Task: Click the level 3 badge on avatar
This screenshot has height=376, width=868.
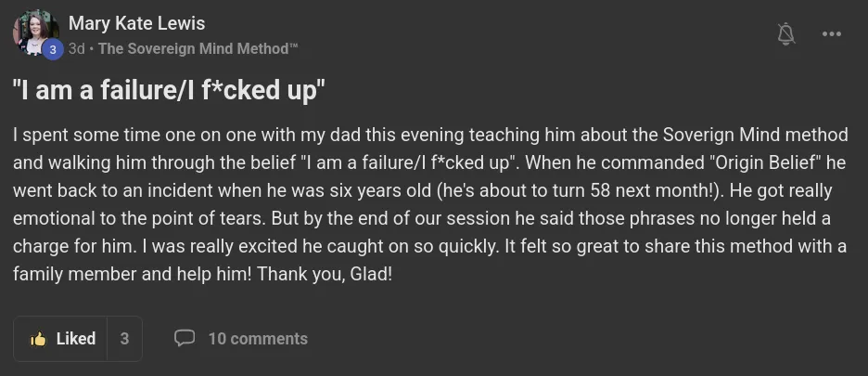Action: [x=53, y=48]
